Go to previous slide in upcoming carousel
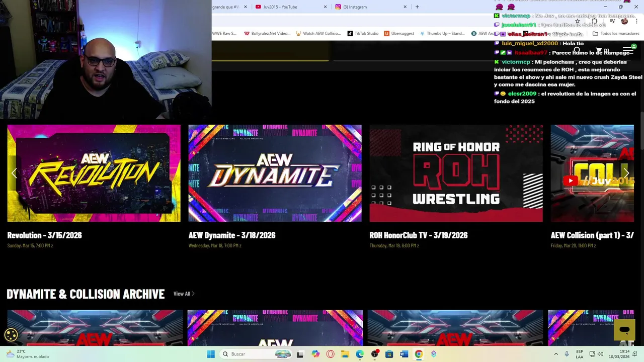The height and width of the screenshot is (362, 644). 14,173
